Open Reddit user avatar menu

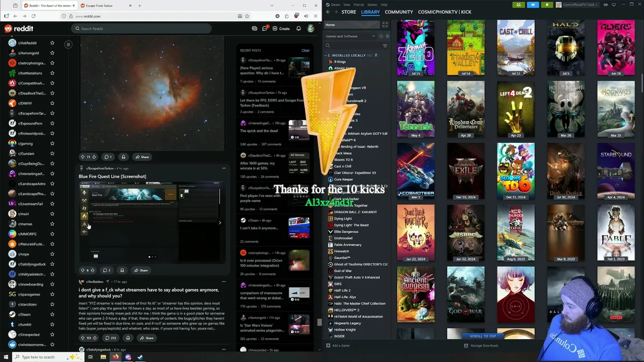311,29
